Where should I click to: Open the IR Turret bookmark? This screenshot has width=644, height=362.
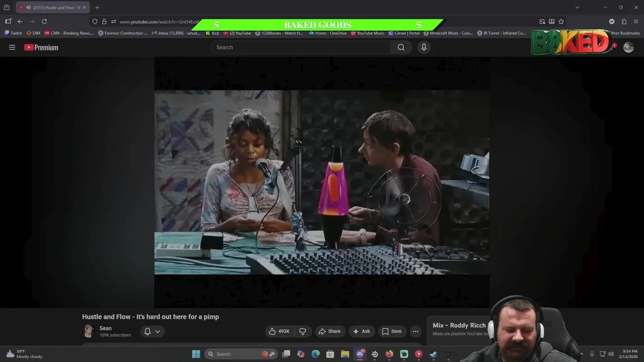[501, 33]
